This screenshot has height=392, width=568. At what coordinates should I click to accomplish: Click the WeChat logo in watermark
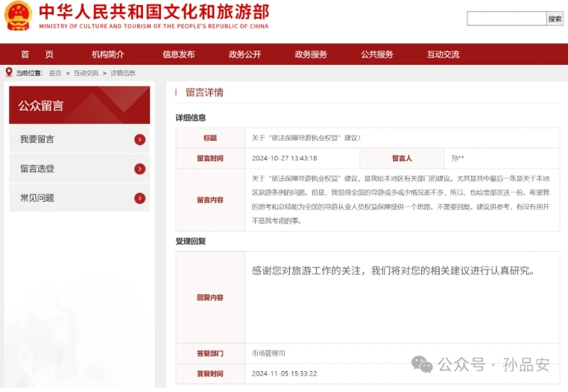[x=423, y=364]
